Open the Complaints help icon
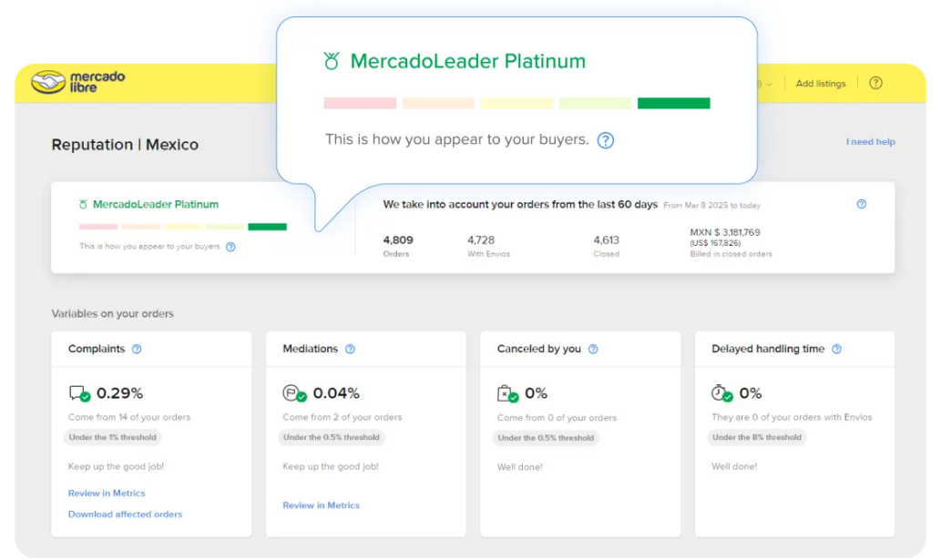Screen dimensions: 941x560 pos(137,349)
